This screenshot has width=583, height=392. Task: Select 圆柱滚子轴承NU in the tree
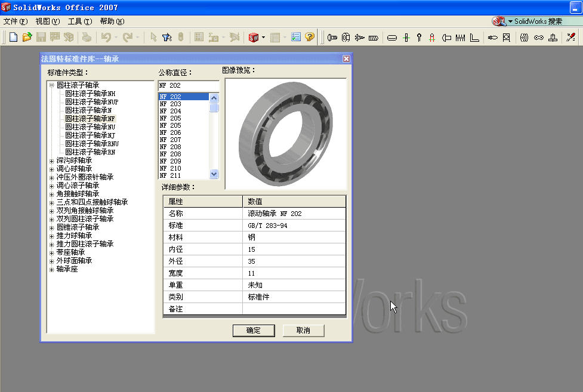pos(90,127)
